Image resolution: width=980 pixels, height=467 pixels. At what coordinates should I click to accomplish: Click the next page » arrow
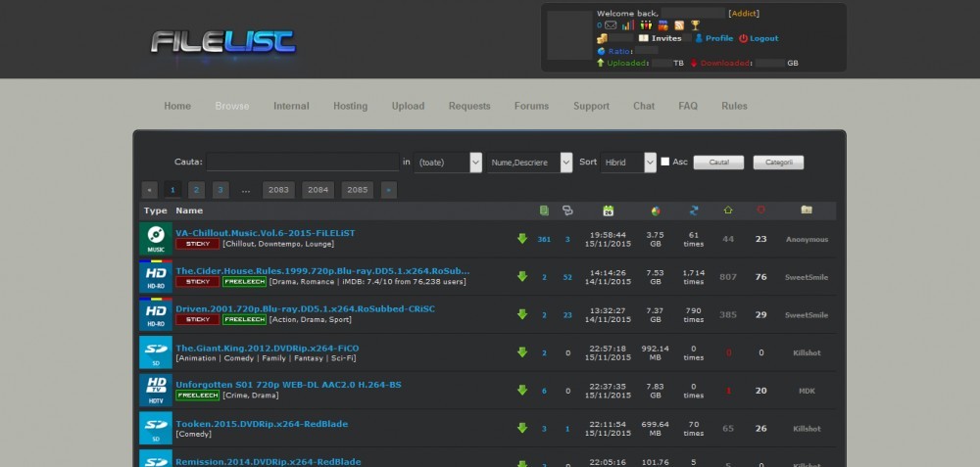pos(389,190)
